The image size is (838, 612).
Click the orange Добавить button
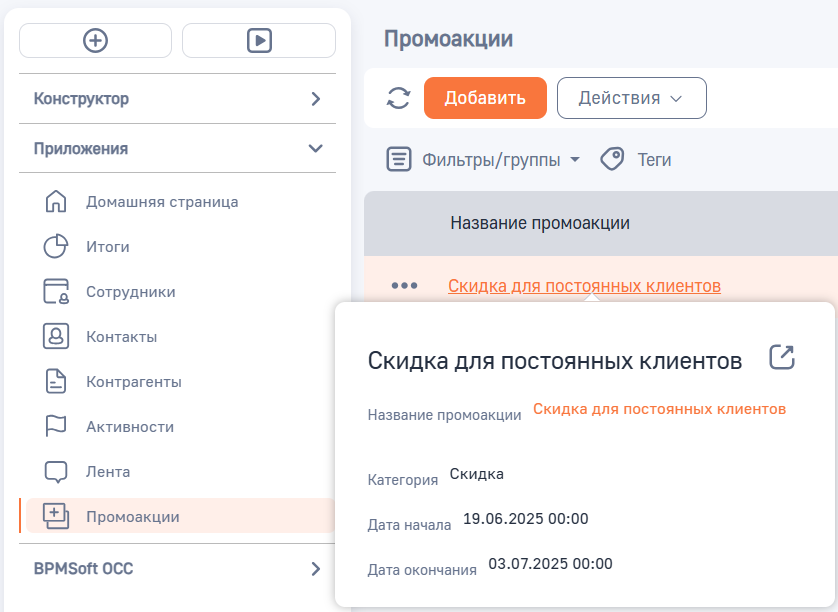(485, 98)
